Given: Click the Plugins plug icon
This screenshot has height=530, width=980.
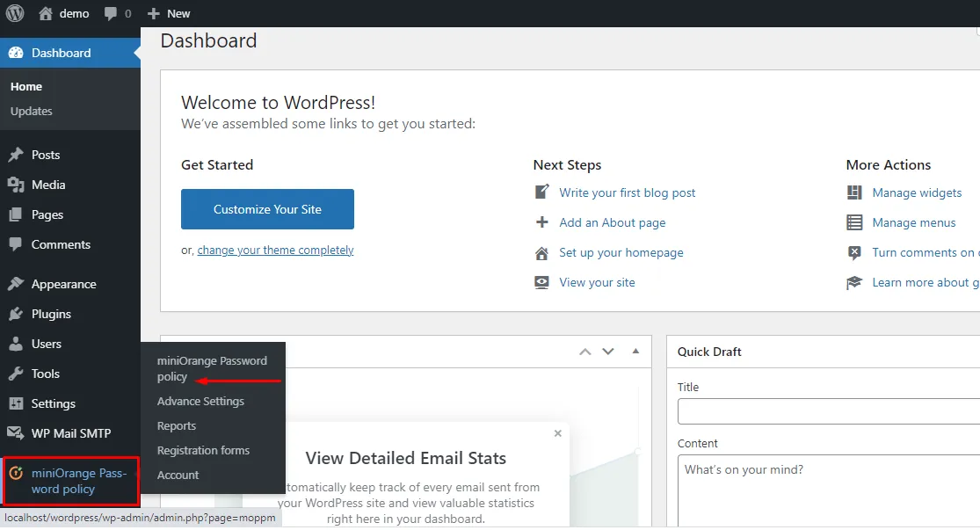Looking at the screenshot, I should click(16, 315).
